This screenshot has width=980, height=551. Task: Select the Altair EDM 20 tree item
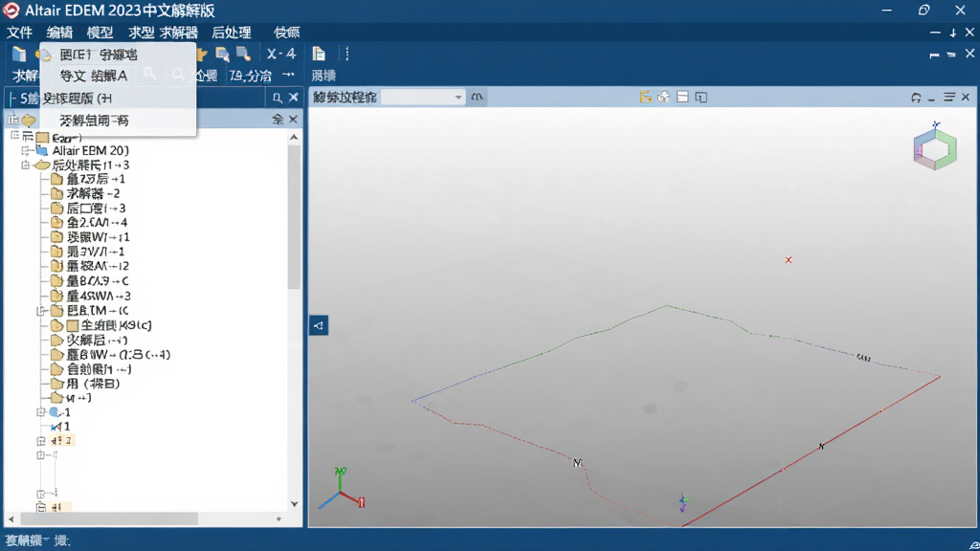pyautogui.click(x=90, y=150)
